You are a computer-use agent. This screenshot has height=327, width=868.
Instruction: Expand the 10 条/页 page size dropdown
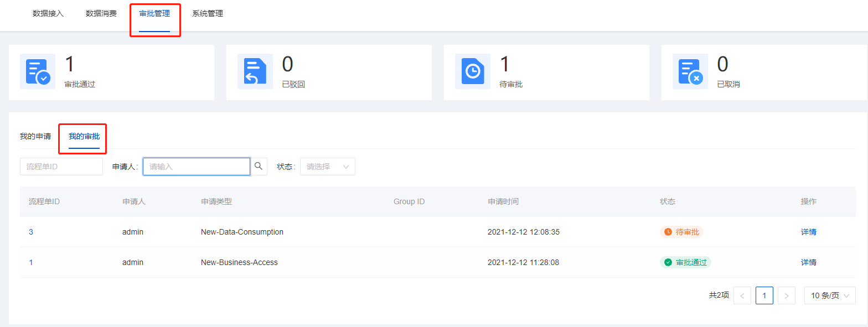[x=829, y=296]
